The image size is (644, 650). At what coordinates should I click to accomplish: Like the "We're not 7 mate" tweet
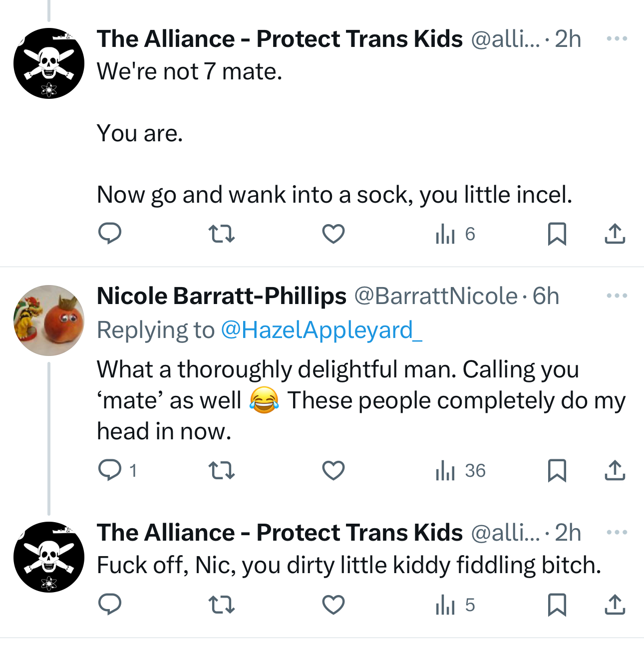click(x=333, y=234)
